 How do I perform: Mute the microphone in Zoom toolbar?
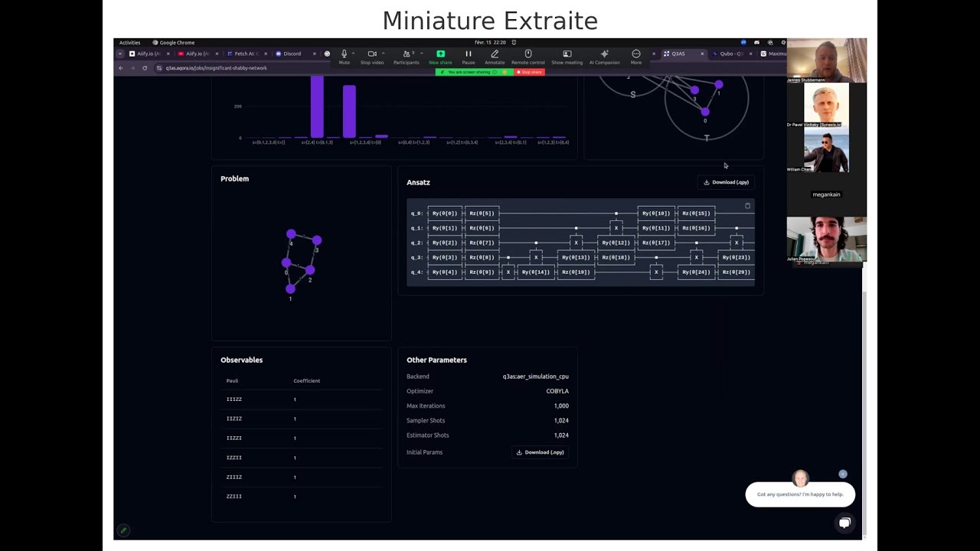click(344, 54)
